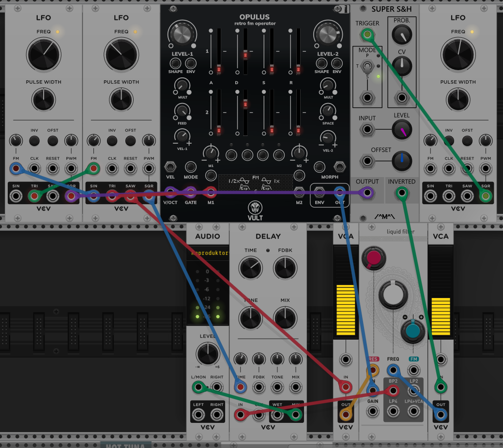Toggle INV button on second LFO
The width and height of the screenshot is (503, 448).
coord(112,141)
